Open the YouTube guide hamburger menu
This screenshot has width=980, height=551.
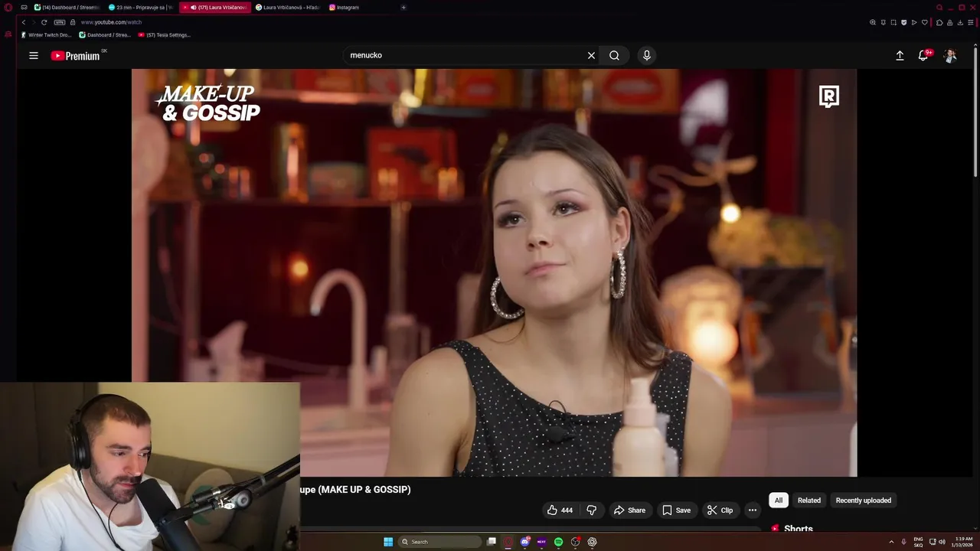34,55
